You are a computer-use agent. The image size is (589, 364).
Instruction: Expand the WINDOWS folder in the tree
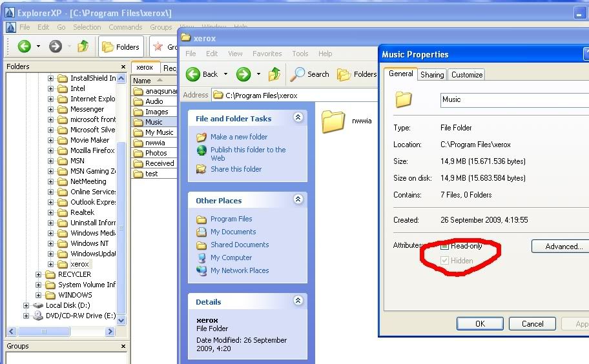tap(38, 295)
